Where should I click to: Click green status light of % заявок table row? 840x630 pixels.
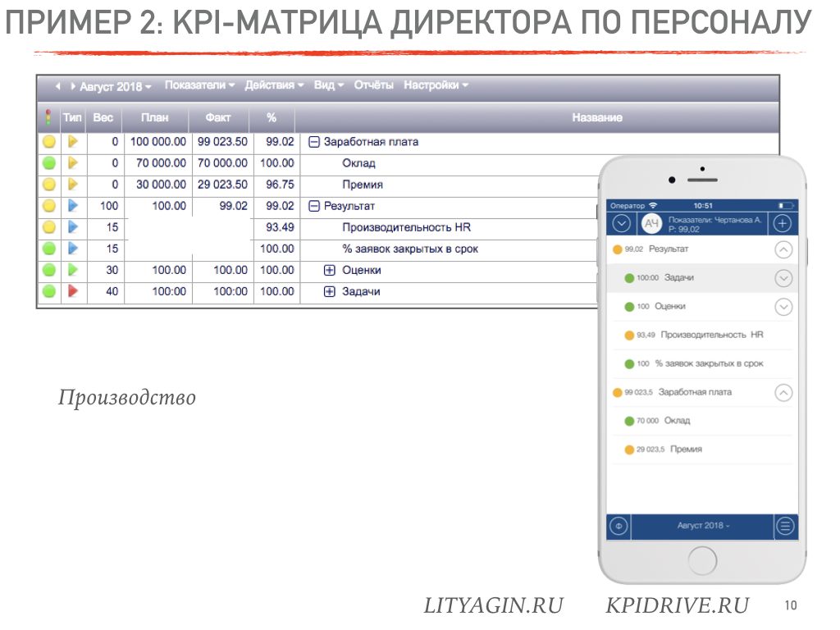point(48,249)
